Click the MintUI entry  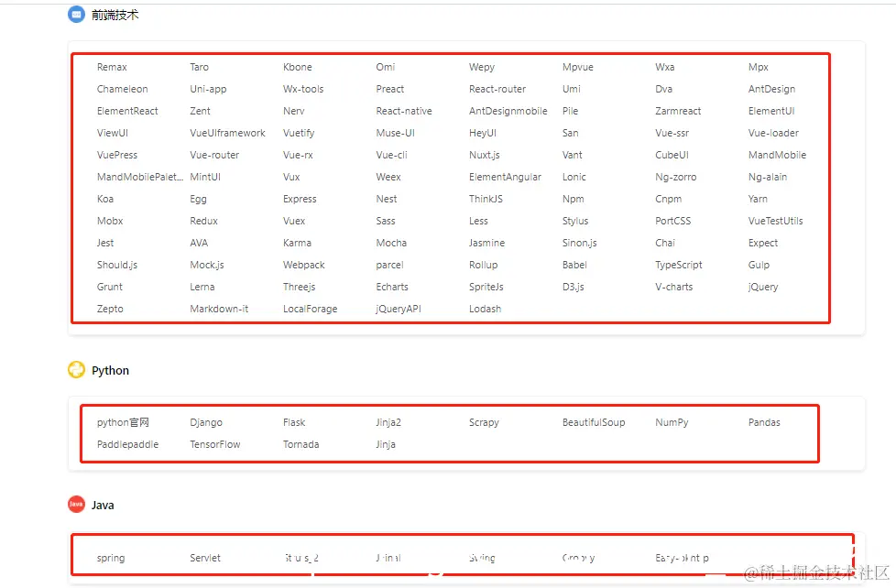click(x=205, y=177)
